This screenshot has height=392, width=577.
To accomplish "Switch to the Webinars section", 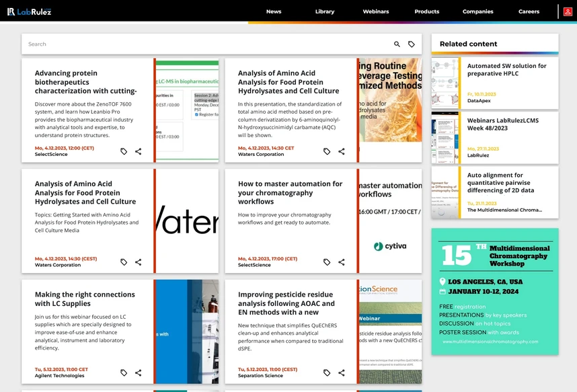I will click(376, 11).
